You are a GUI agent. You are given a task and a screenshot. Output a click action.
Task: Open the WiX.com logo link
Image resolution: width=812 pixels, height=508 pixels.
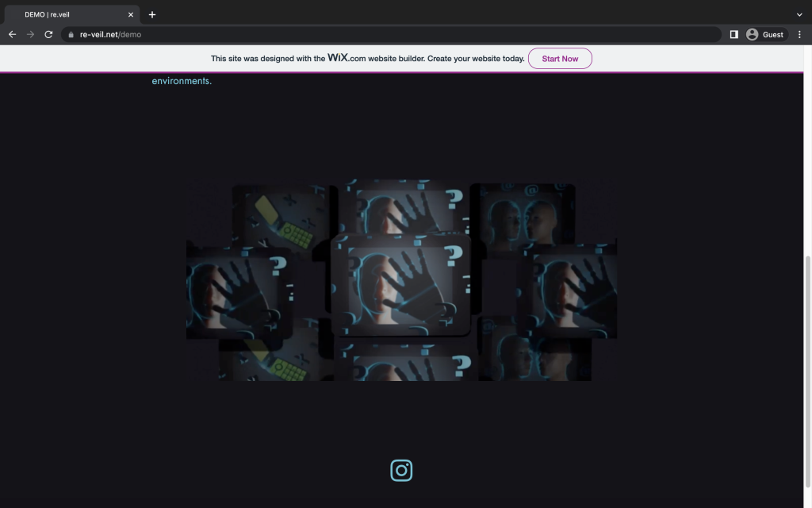pyautogui.click(x=347, y=58)
